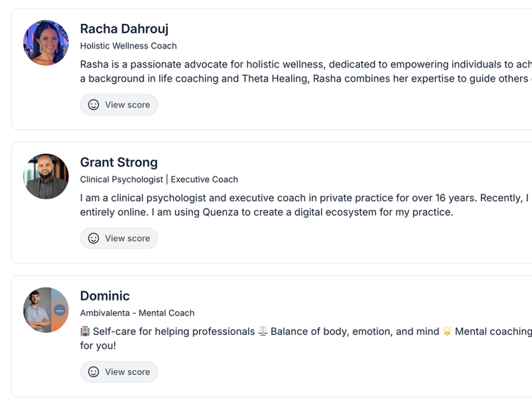The width and height of the screenshot is (532, 404).
Task: Click the Ambivalenta - Mental Coach subtitle
Action: click(x=137, y=313)
